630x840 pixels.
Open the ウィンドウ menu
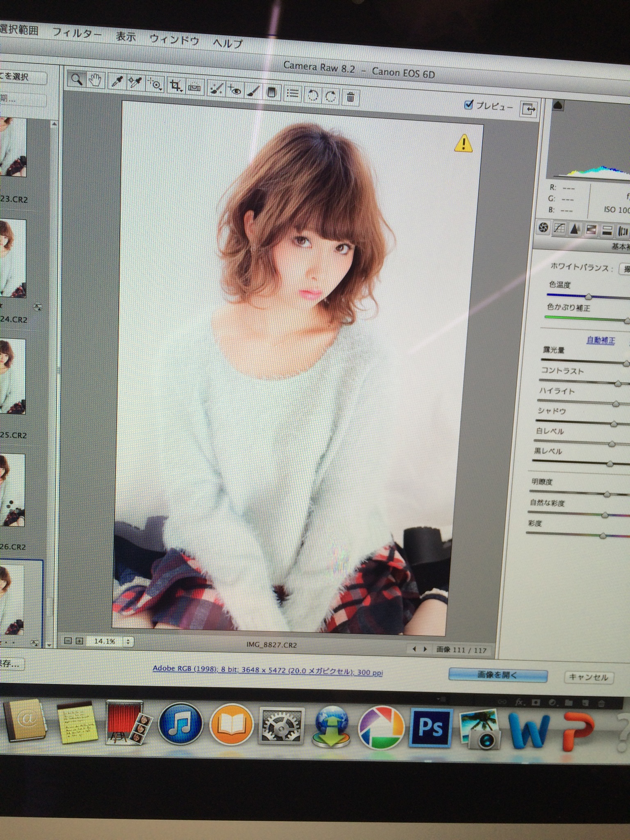[174, 40]
